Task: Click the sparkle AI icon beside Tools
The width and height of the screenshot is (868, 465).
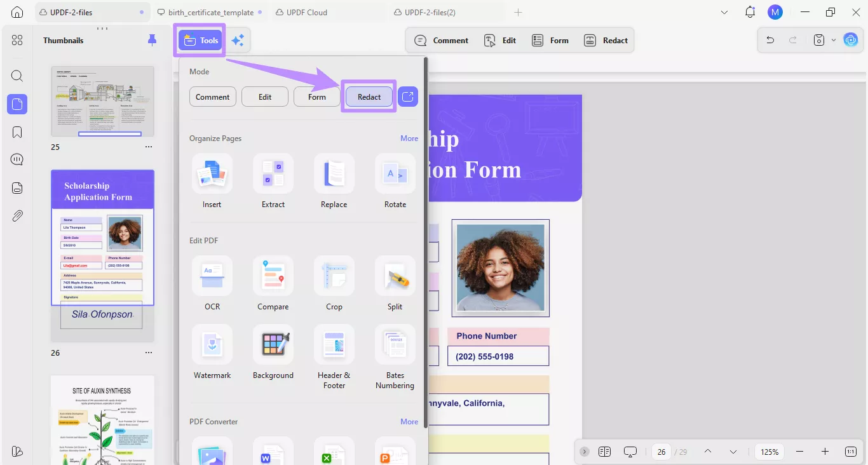Action: tap(238, 41)
